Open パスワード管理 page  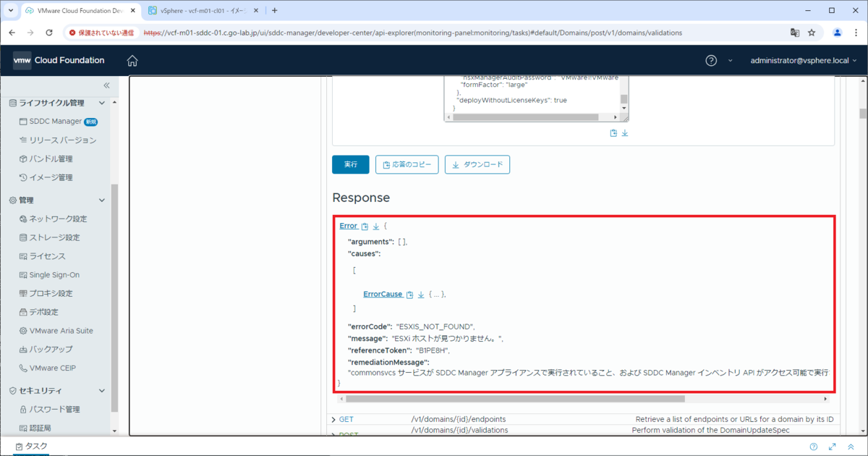tap(49, 410)
